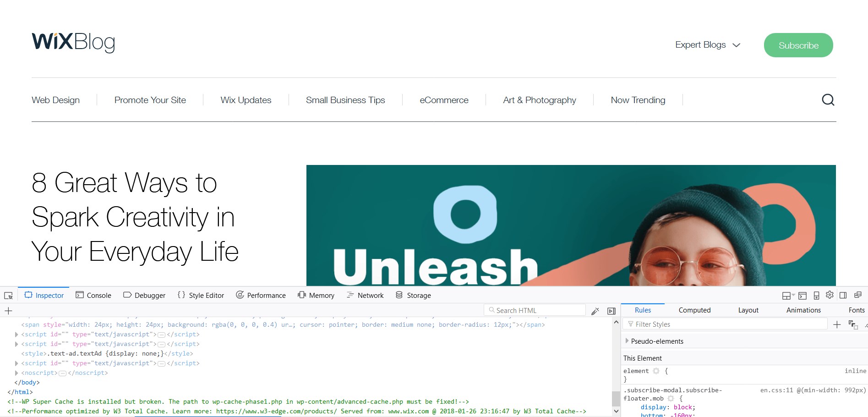Viewport: 868px width, 417px height.
Task: Collapse the inspector sidebar pane icon
Action: point(611,311)
